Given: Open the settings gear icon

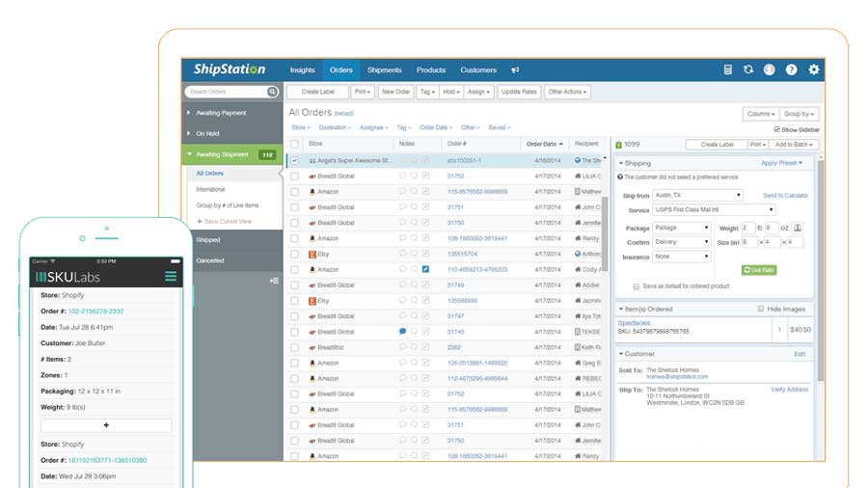Looking at the screenshot, I should tap(814, 69).
